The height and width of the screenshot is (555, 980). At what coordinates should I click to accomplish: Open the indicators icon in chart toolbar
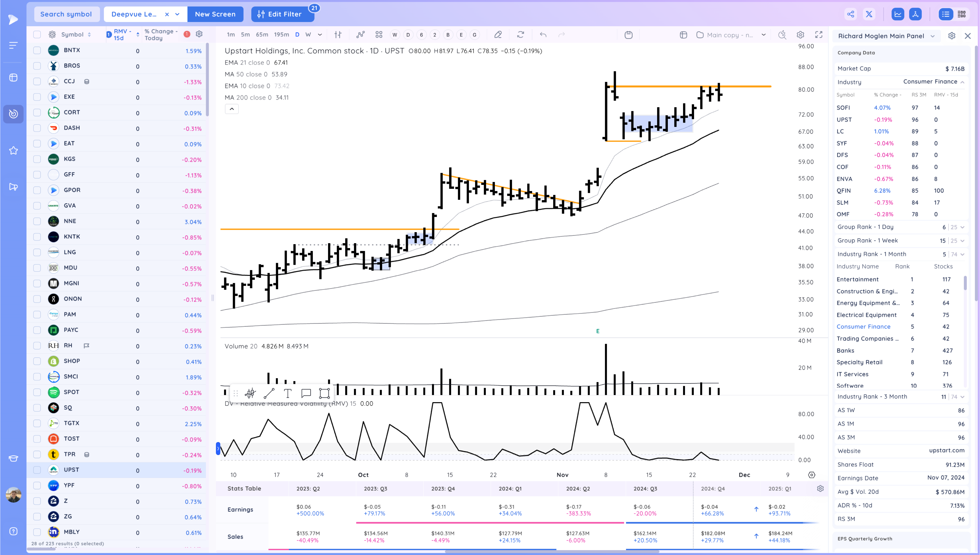coord(360,35)
